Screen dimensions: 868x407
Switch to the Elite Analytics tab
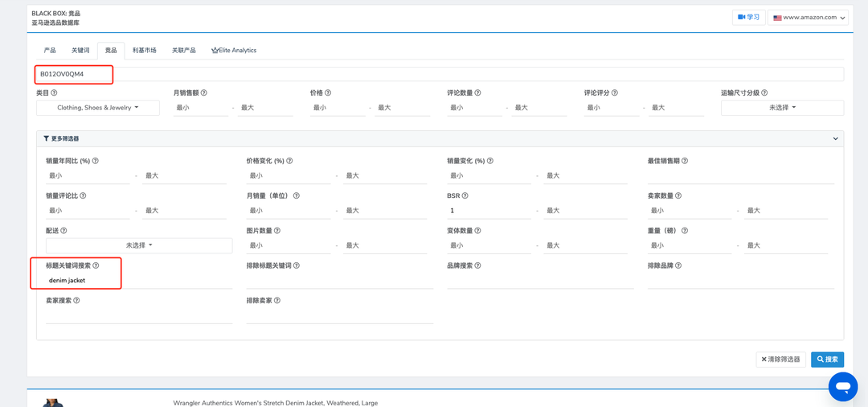(234, 51)
